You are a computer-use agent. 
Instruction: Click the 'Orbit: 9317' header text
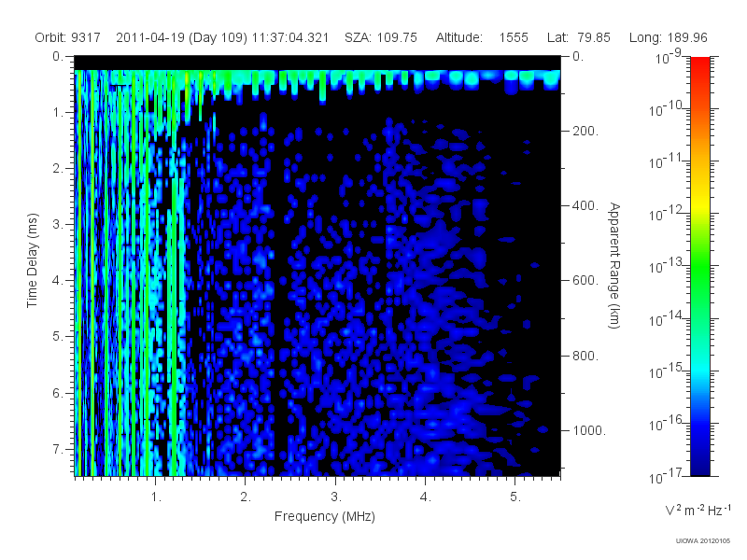[x=67, y=37]
